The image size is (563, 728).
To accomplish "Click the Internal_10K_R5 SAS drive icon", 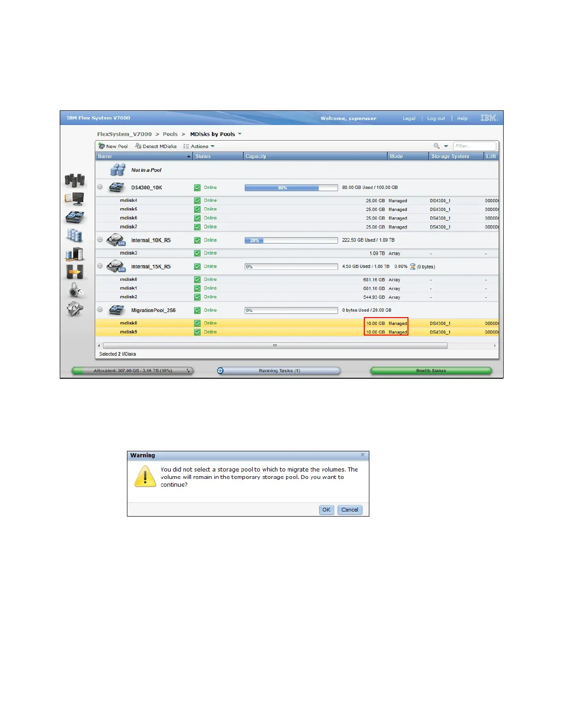I will tap(116, 240).
